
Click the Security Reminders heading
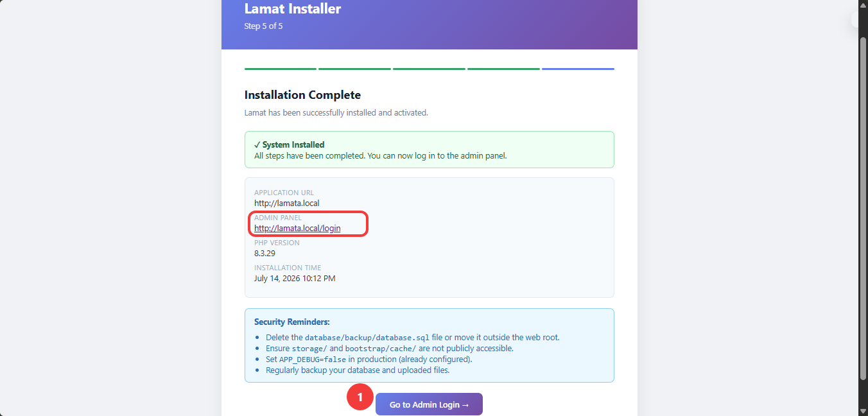[x=292, y=322]
